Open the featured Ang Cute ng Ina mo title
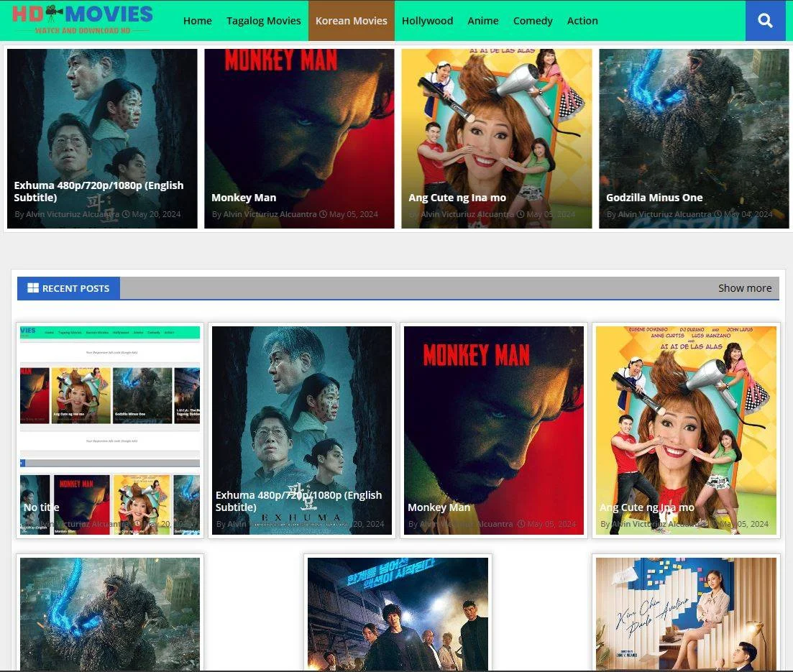793x672 pixels. (x=457, y=198)
